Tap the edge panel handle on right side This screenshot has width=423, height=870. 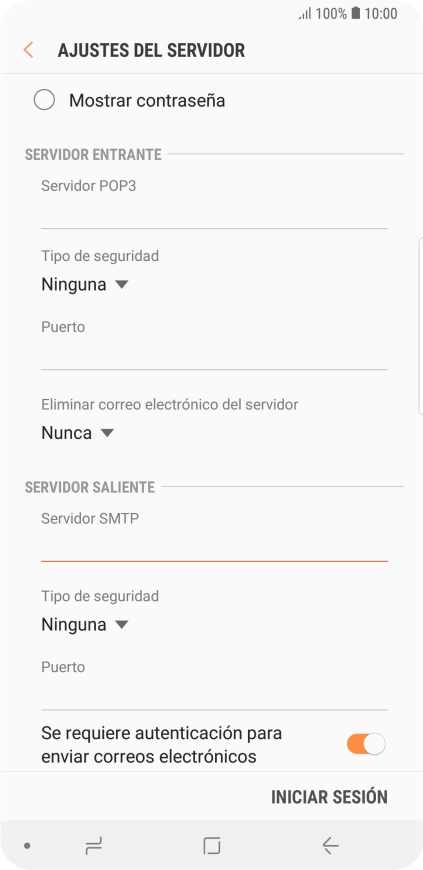click(x=420, y=326)
